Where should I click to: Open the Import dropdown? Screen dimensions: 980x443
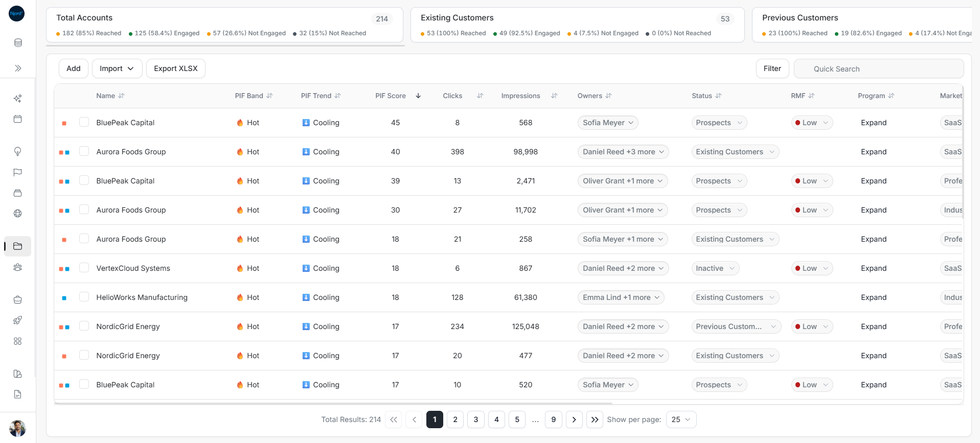[117, 68]
